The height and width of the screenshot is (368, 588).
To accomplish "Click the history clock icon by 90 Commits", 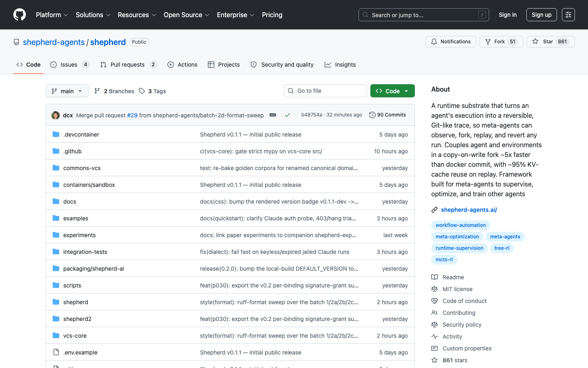I will [x=372, y=115].
